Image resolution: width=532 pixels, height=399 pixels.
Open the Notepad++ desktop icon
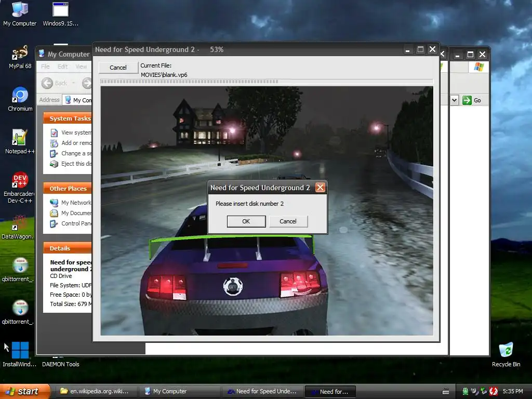coord(20,141)
